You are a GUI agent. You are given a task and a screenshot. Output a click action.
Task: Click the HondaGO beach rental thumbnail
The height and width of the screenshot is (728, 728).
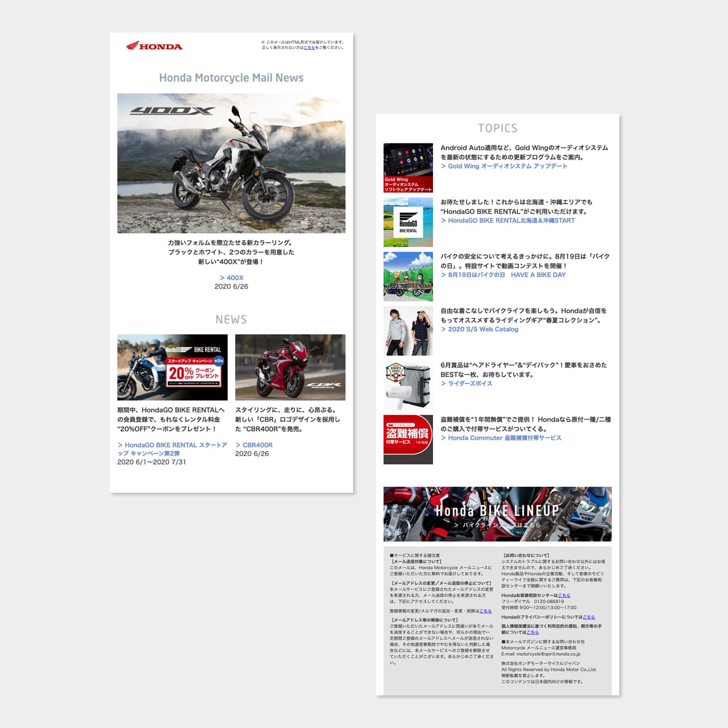point(408,222)
